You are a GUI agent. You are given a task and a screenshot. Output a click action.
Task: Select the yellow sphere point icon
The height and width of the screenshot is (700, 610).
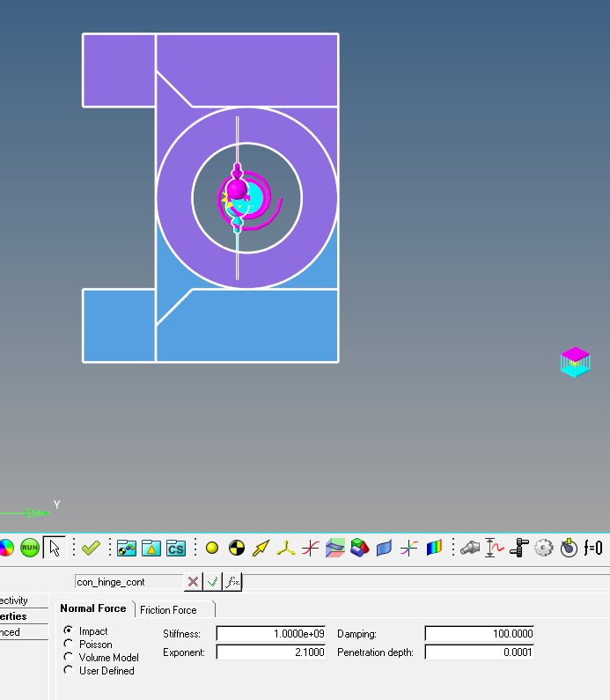[212, 548]
